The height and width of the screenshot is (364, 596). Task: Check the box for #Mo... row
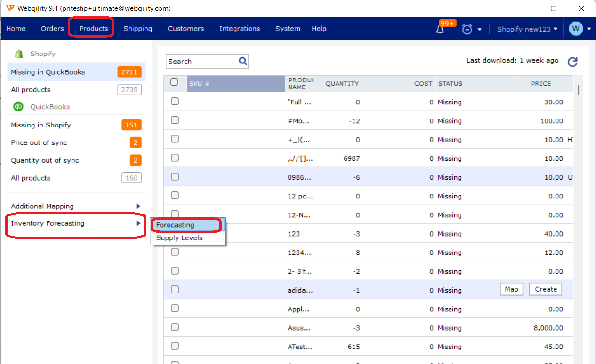tap(175, 120)
